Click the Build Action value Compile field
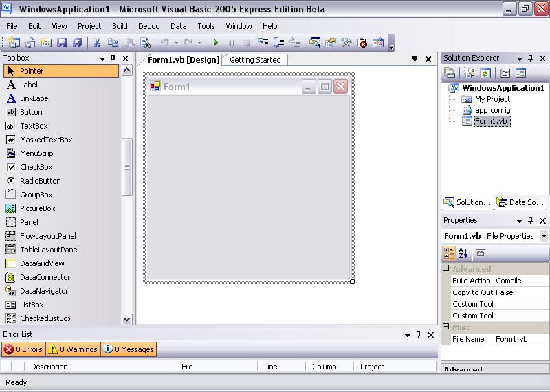 pos(521,281)
